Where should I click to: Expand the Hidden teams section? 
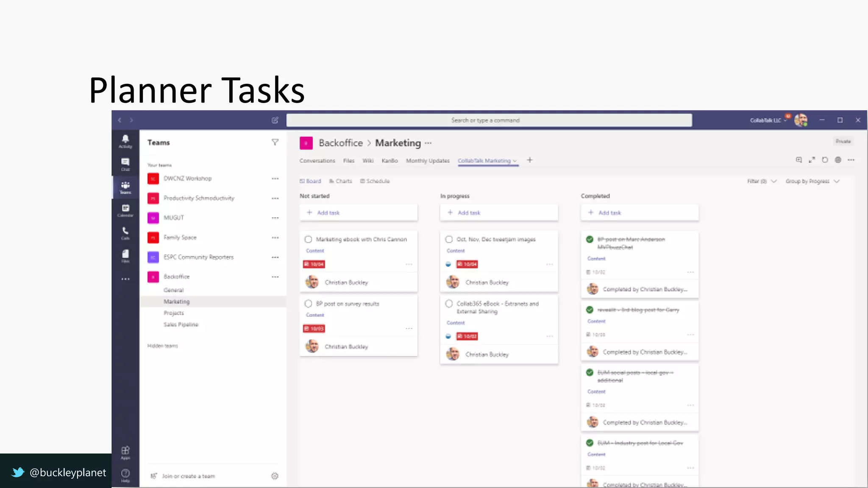[x=163, y=346]
